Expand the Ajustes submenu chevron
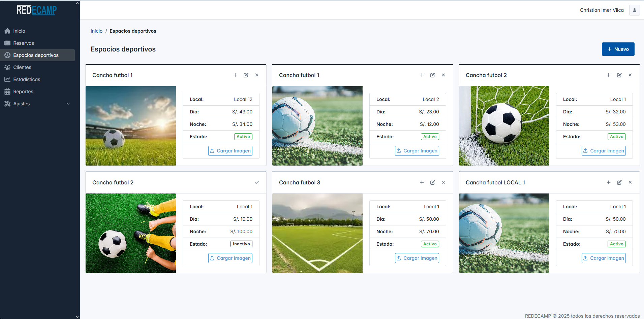 coord(68,104)
